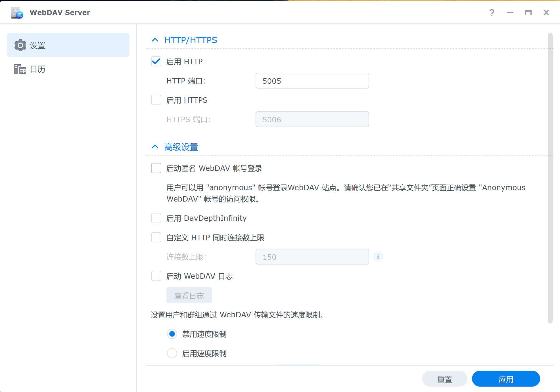Click the HTTPS 端口 field showing 5006
Screen dimensions: 560x392
[312, 119]
